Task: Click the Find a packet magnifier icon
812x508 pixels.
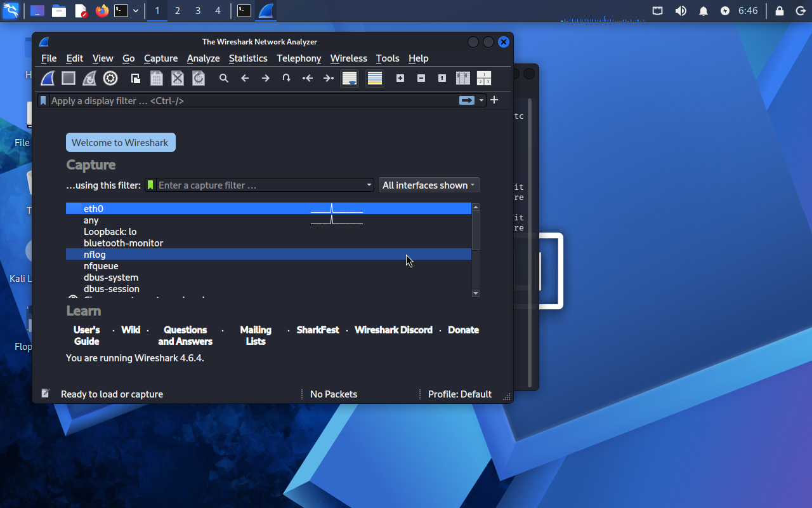Action: pyautogui.click(x=224, y=78)
